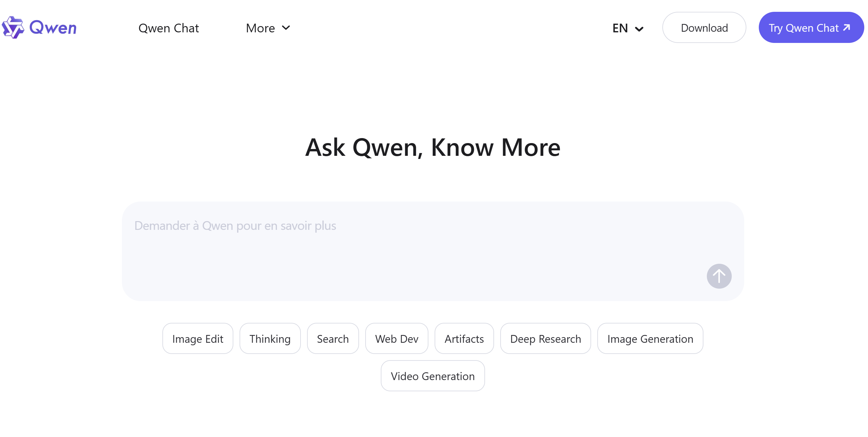The image size is (868, 437).
Task: Click the Ask Qwen, Know More heading
Action: pos(433,147)
